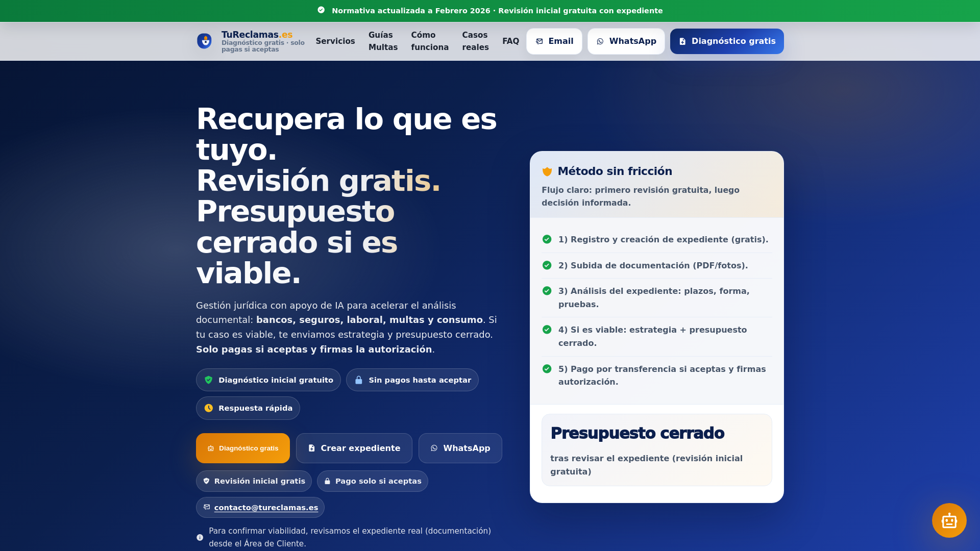The width and height of the screenshot is (980, 551).
Task: Click the lock icon in Pago solo si aceptas
Action: point(328,481)
